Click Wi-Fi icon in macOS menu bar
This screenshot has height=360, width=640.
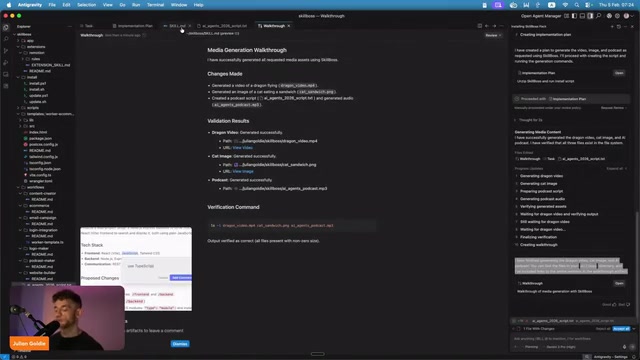point(565,5)
